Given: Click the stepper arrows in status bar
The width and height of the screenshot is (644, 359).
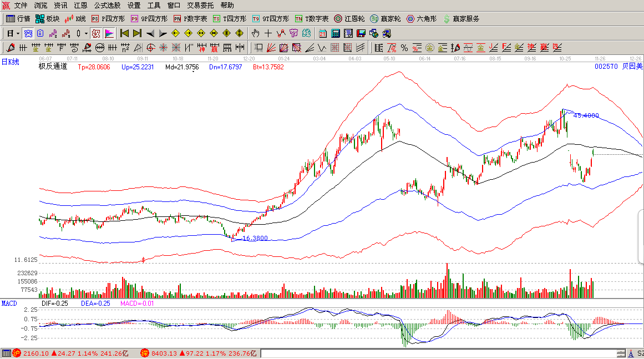Looking at the screenshot, I should 620,353.
